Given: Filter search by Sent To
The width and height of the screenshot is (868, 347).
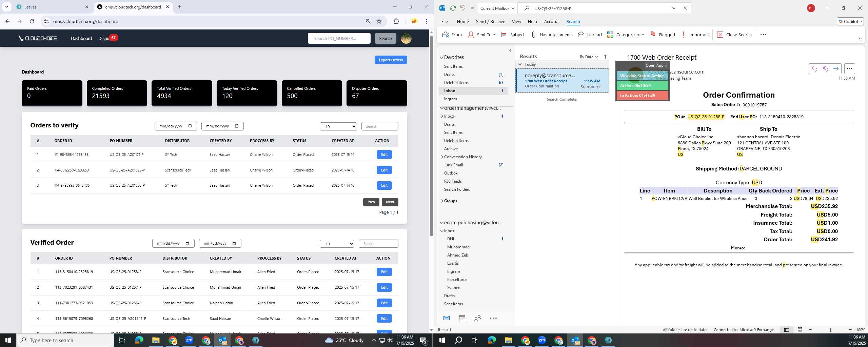Looking at the screenshot, I should pos(481,35).
